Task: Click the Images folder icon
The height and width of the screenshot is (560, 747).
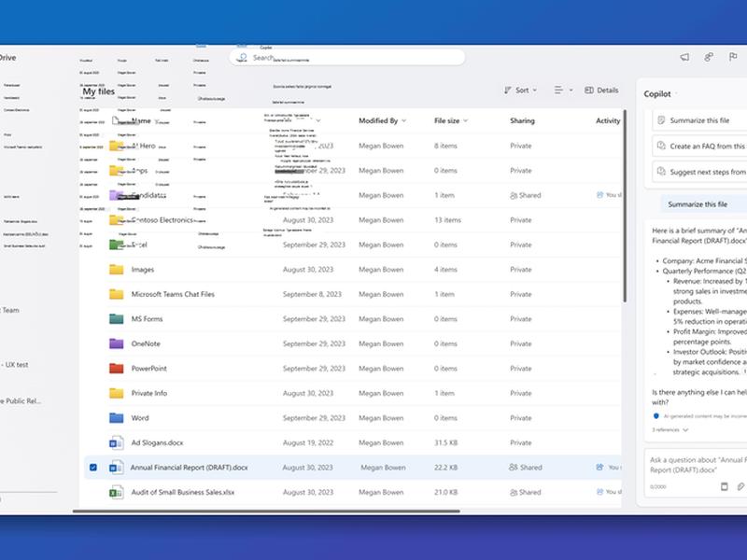Action: [116, 270]
